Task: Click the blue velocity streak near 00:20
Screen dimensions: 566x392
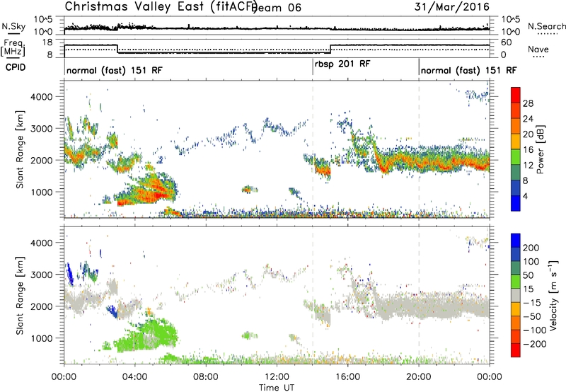Action: [x=69, y=274]
